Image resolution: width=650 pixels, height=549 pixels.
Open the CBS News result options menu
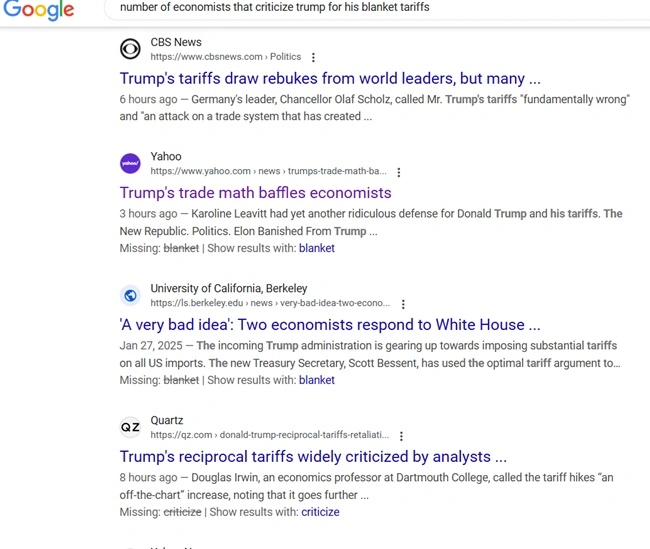pyautogui.click(x=313, y=58)
